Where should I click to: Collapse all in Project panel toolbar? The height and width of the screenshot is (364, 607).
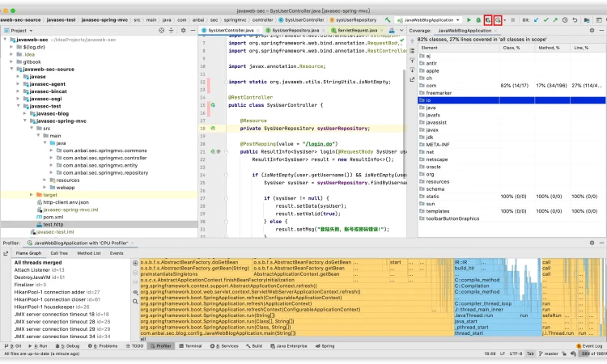pos(171,30)
